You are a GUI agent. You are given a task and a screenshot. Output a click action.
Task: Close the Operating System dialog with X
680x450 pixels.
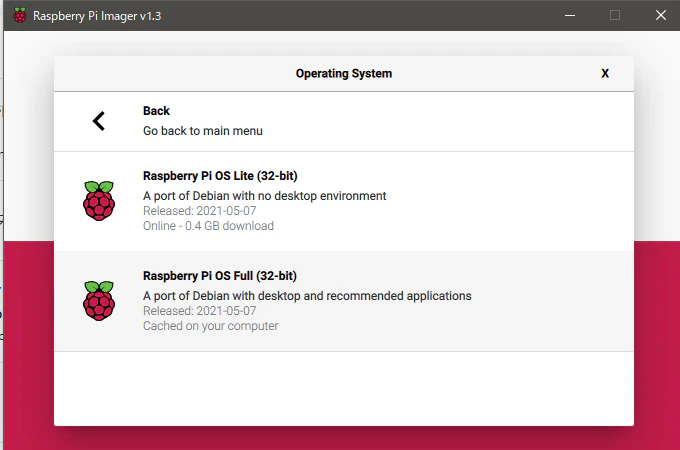coord(605,73)
